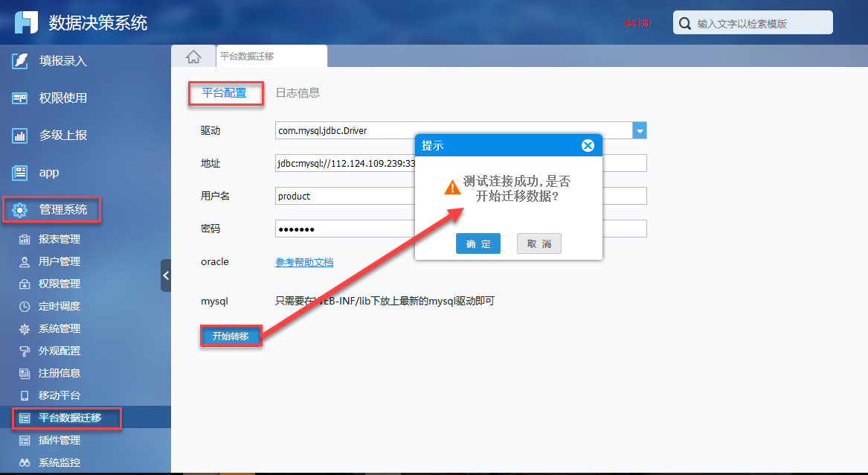Collapse the left sidebar with arrow handle
Image resolution: width=868 pixels, height=475 pixels.
pyautogui.click(x=166, y=275)
